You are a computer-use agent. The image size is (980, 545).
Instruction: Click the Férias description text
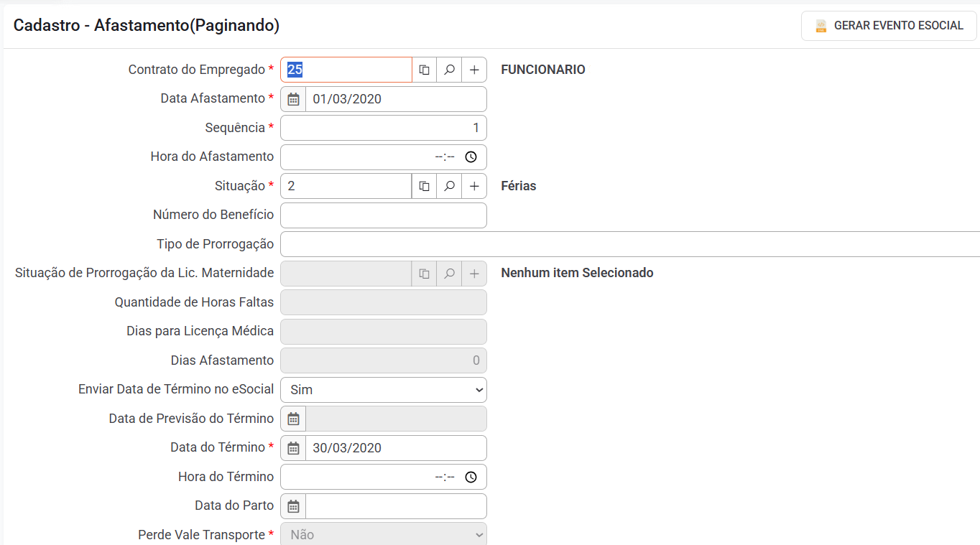[x=519, y=186]
